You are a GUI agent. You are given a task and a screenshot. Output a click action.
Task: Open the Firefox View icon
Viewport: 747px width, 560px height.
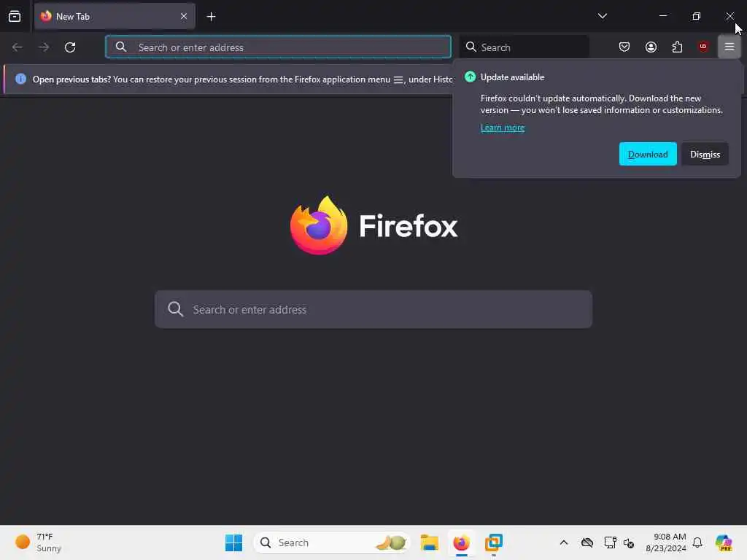click(x=15, y=17)
